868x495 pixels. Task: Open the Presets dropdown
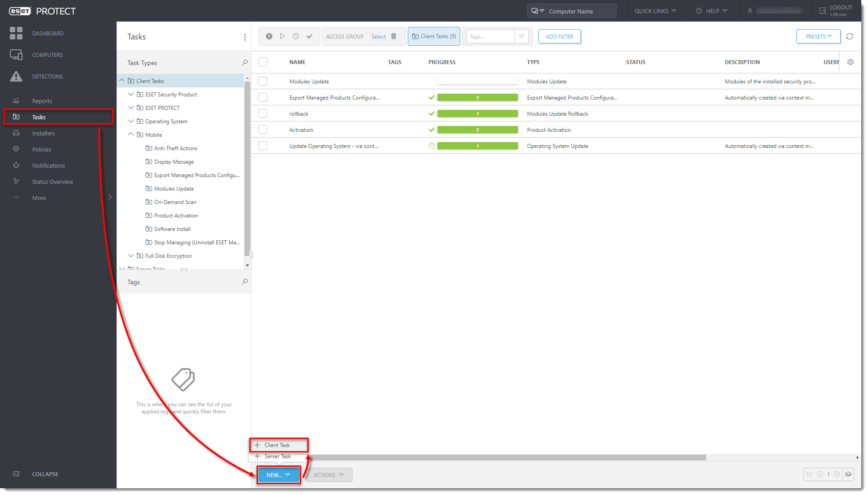(818, 37)
